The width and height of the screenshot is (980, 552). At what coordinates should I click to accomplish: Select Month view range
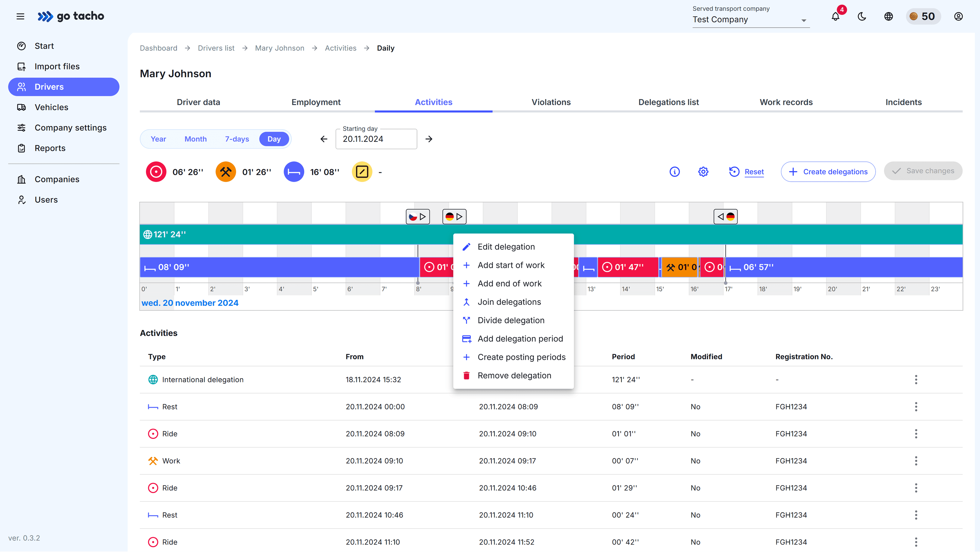(195, 139)
